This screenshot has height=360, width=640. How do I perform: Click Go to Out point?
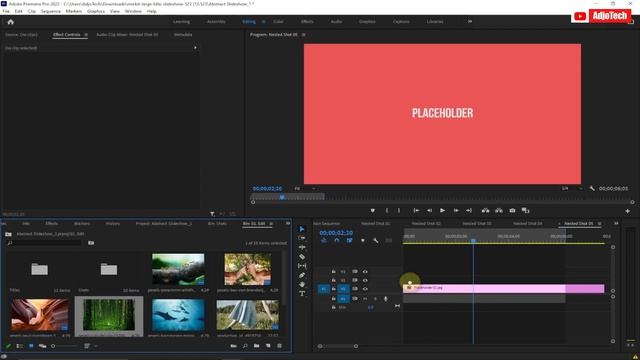[x=469, y=211]
